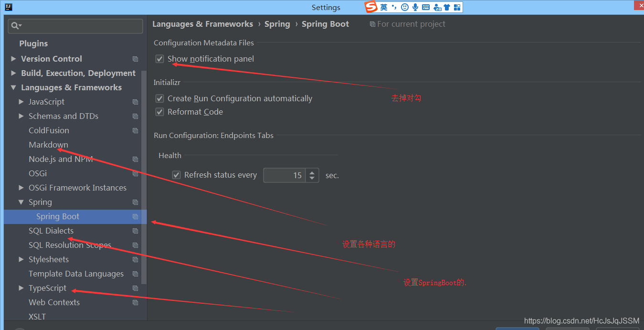Click the Spring breadcrumb
The width and height of the screenshot is (644, 330).
point(277,24)
